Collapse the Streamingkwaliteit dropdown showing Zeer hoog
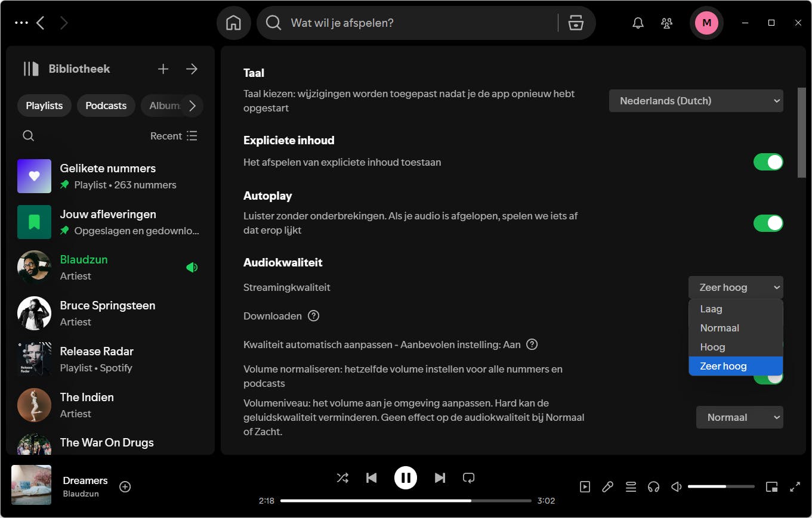The width and height of the screenshot is (812, 518). click(x=735, y=287)
